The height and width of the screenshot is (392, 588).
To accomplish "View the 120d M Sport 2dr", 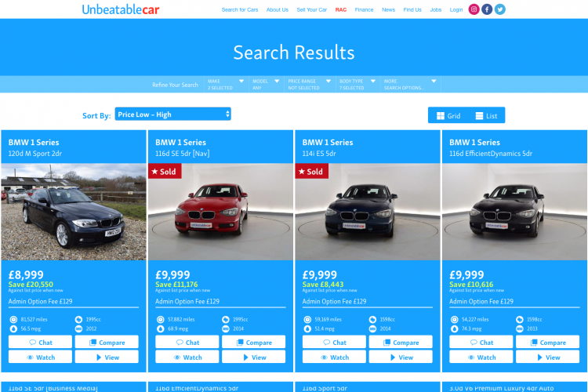I will point(107,358).
